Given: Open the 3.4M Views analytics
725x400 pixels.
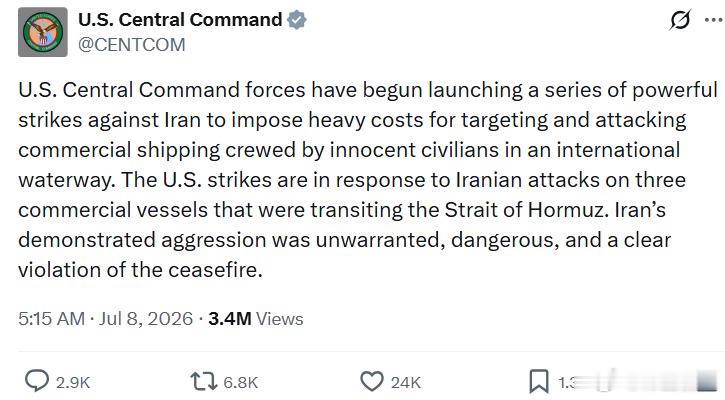Looking at the screenshot, I should [256, 319].
